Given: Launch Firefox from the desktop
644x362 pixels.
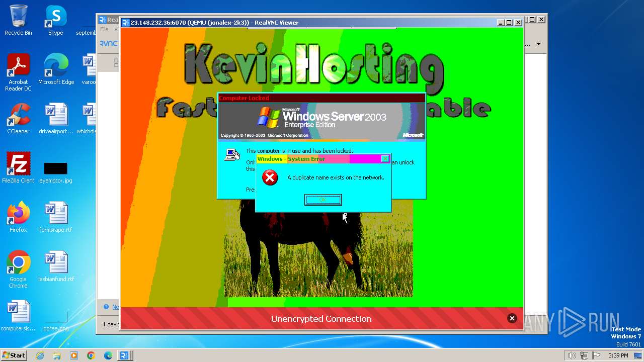Looking at the screenshot, I should 18,217.
